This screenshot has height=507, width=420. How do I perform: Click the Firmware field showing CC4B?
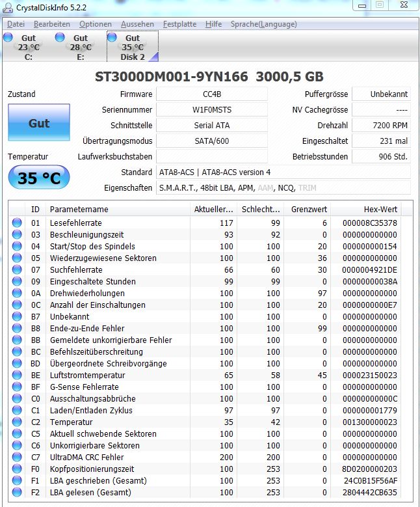212,94
